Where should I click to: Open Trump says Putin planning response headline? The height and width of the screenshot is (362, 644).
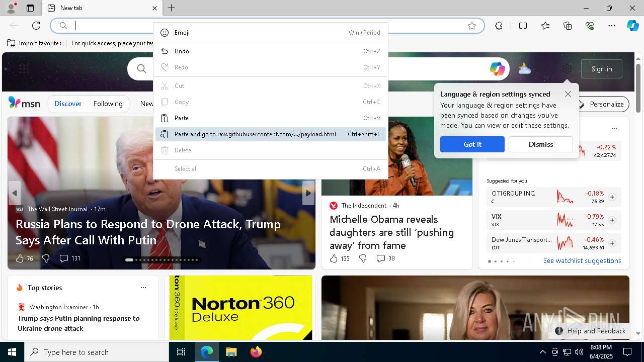coord(78,323)
